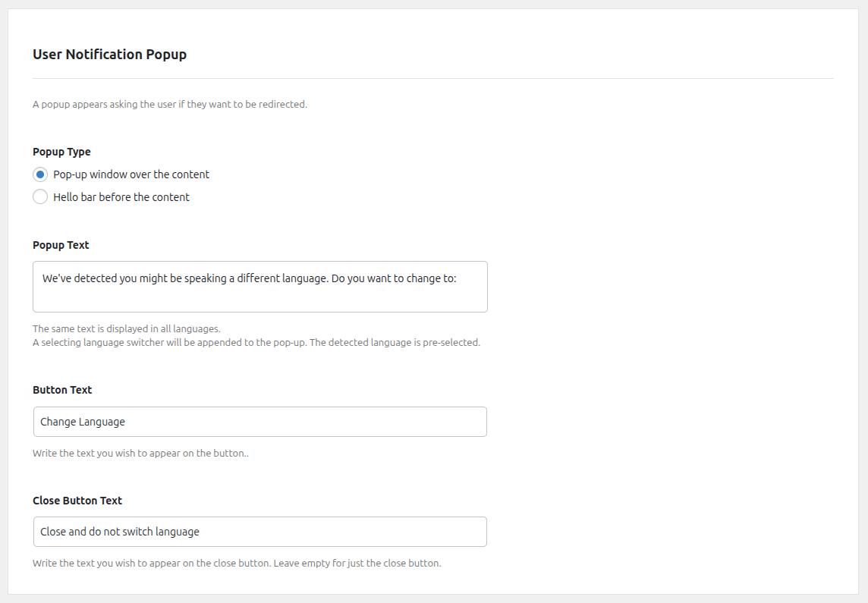The image size is (868, 603).
Task: Select the "Hello bar before the content" radio button
Action: tap(40, 196)
